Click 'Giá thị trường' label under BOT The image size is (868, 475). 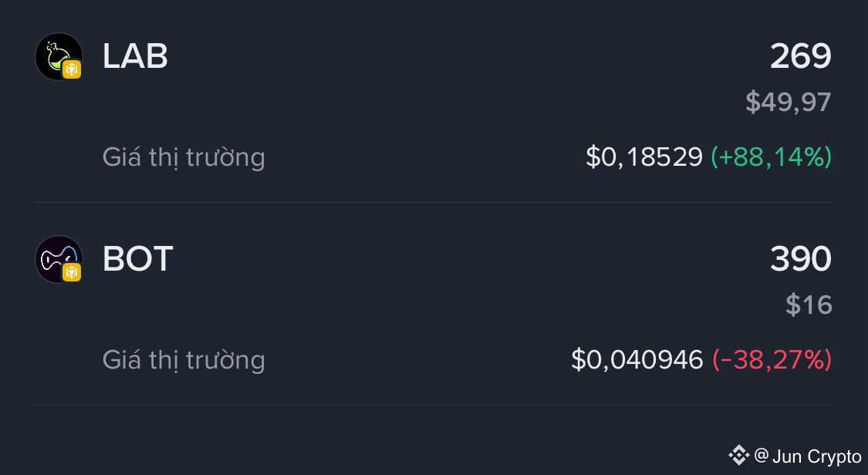[x=184, y=360]
